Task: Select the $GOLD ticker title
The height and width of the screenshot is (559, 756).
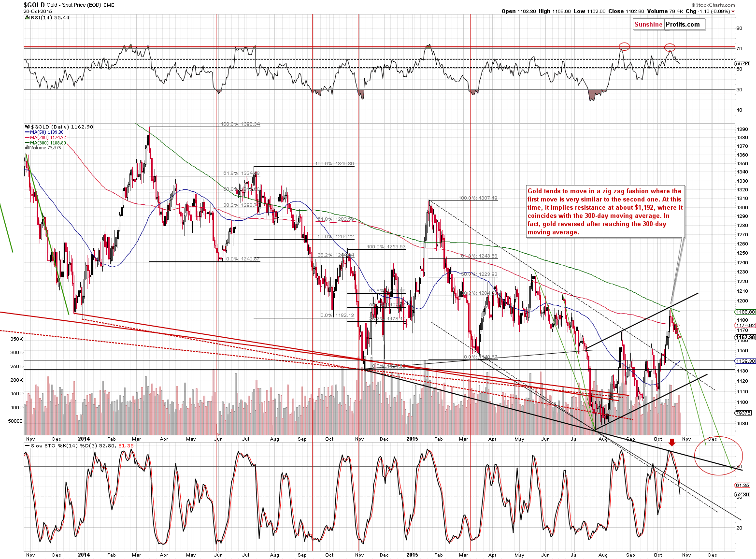Action: (34, 5)
